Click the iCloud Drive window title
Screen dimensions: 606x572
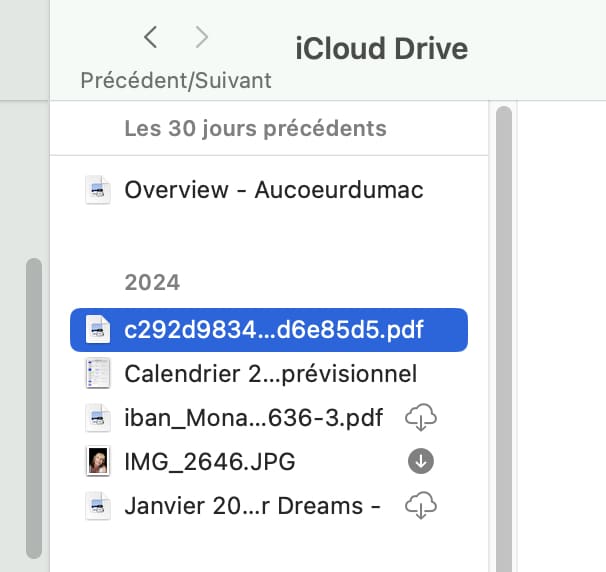[x=382, y=48]
